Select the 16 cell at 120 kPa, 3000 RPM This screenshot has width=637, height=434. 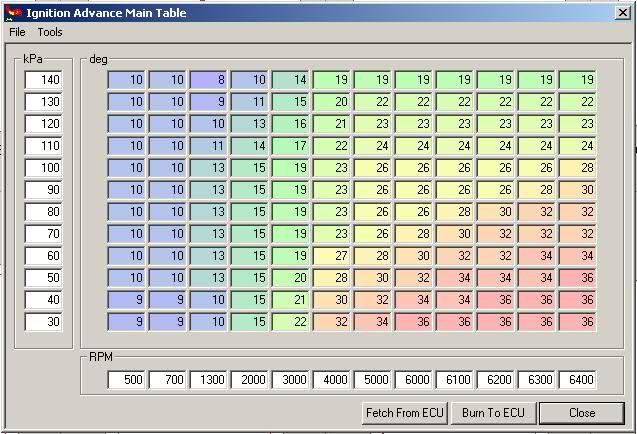coord(290,124)
